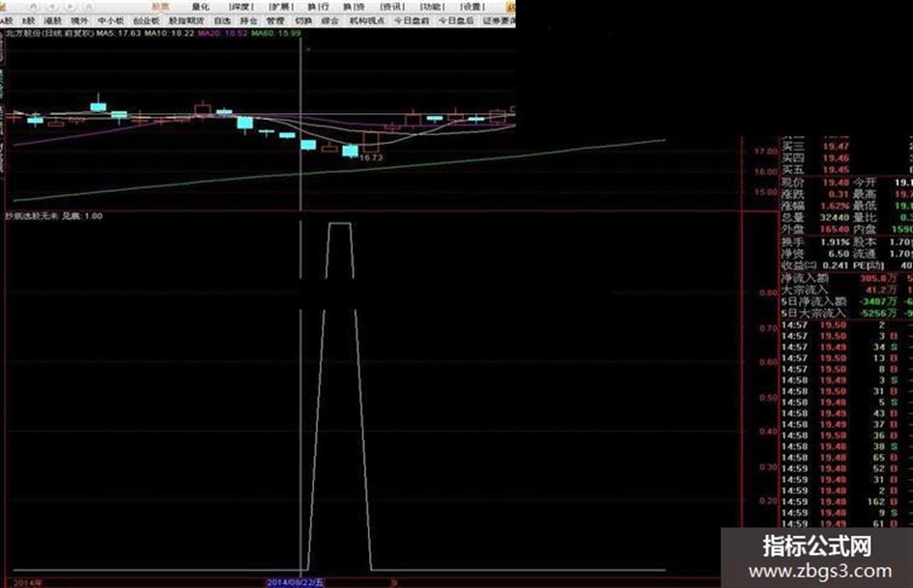The width and height of the screenshot is (913, 588).
Task: Click the 17.00 price axis label
Action: (765, 152)
